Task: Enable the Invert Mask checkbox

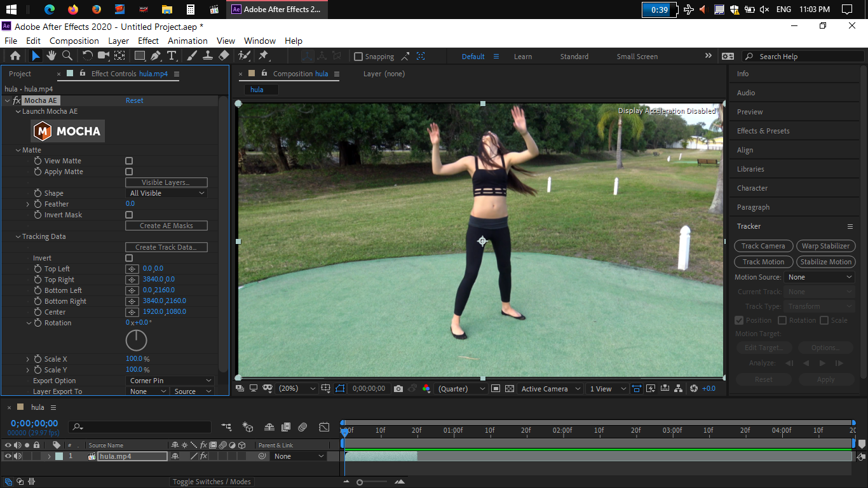Action: (129, 215)
